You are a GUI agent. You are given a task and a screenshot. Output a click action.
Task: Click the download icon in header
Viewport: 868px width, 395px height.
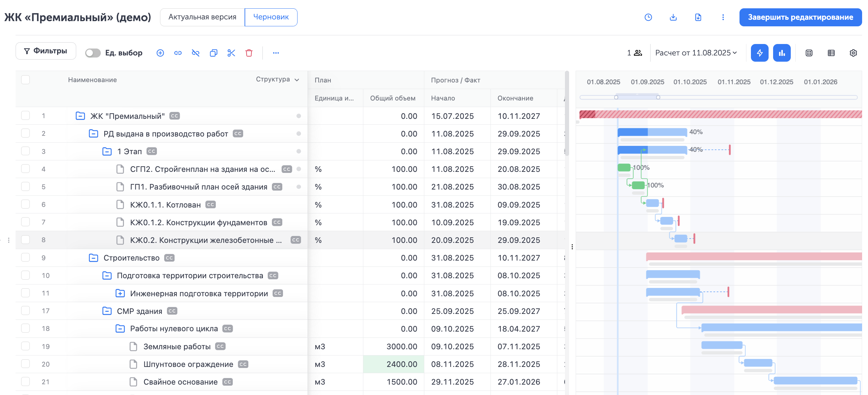click(x=673, y=17)
